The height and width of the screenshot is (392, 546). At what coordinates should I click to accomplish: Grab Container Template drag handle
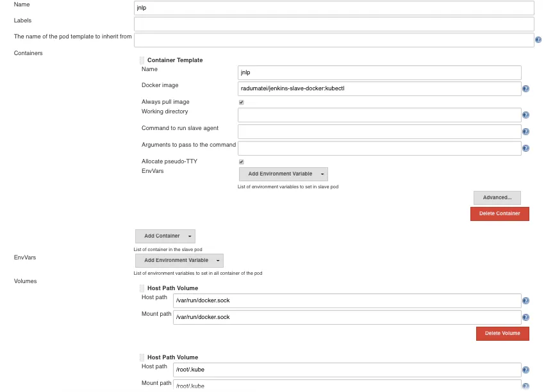coord(142,60)
